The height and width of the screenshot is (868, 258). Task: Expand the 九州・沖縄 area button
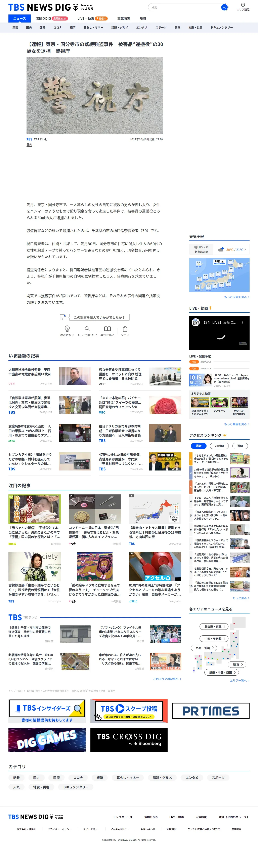point(204,648)
